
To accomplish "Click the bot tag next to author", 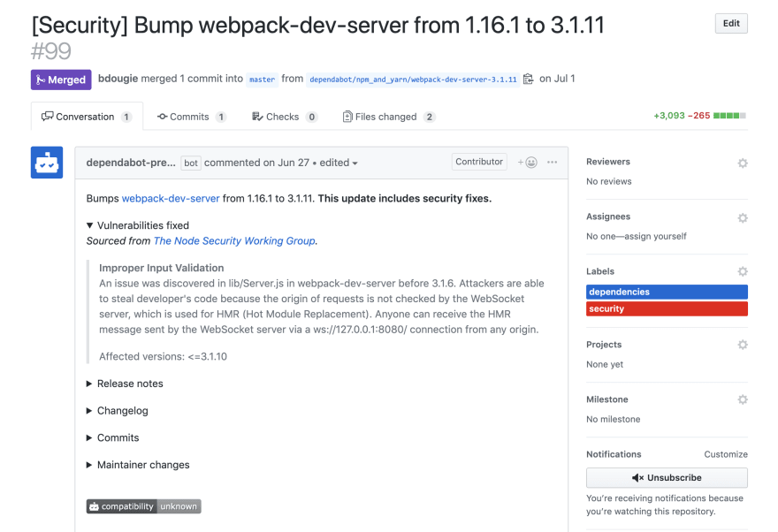I will [191, 163].
